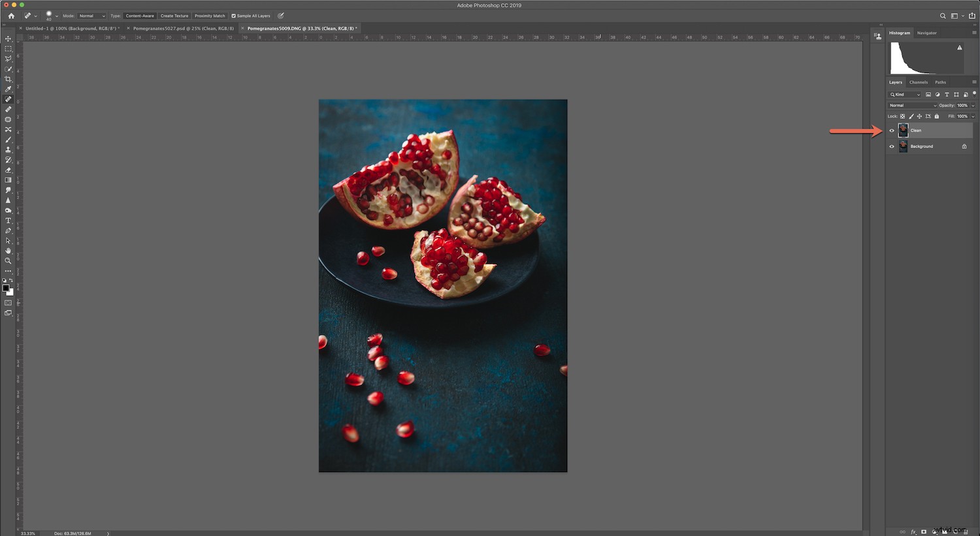Switch to the Channels tab

pos(919,82)
